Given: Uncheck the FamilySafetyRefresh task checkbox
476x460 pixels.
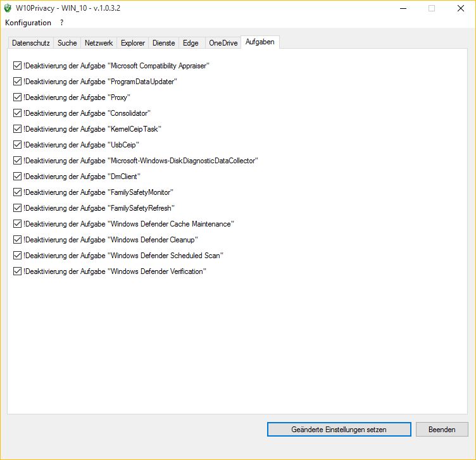Looking at the screenshot, I should click(17, 208).
